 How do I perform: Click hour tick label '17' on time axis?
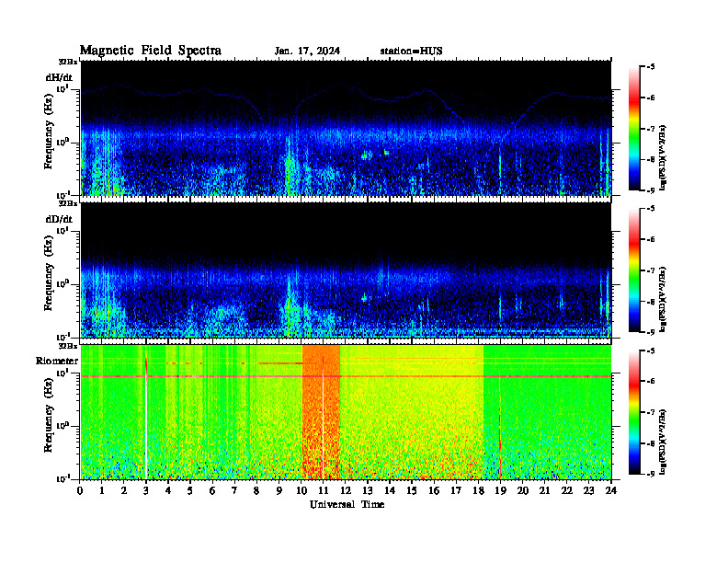click(x=456, y=490)
